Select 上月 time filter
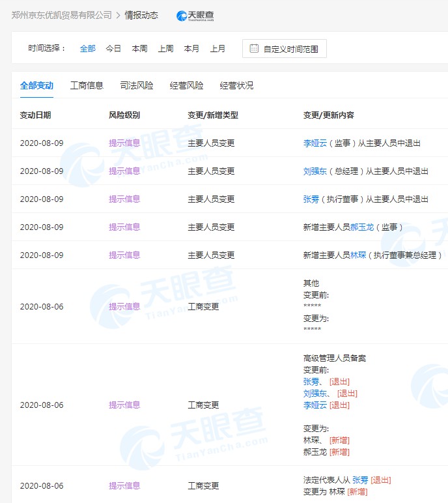The height and width of the screenshot is (503, 448). click(x=217, y=49)
